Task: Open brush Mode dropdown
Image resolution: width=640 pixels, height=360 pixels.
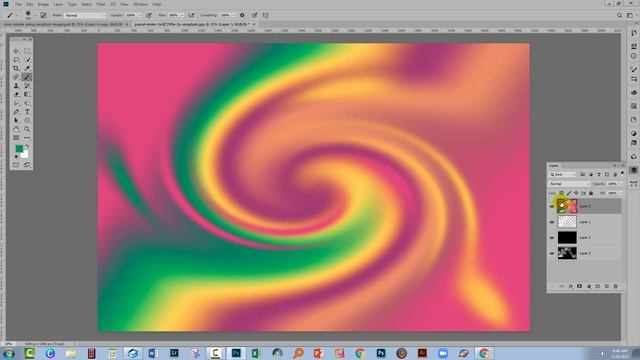Action: tap(85, 15)
